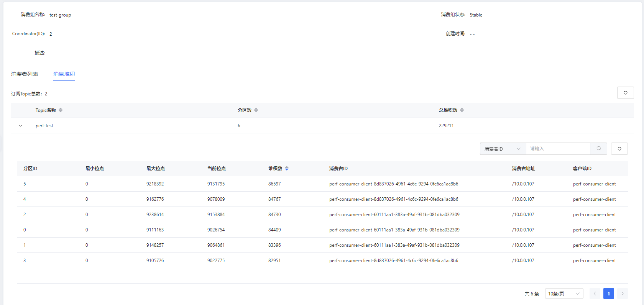Click the perf-test topic name
644x305 pixels.
(44, 126)
